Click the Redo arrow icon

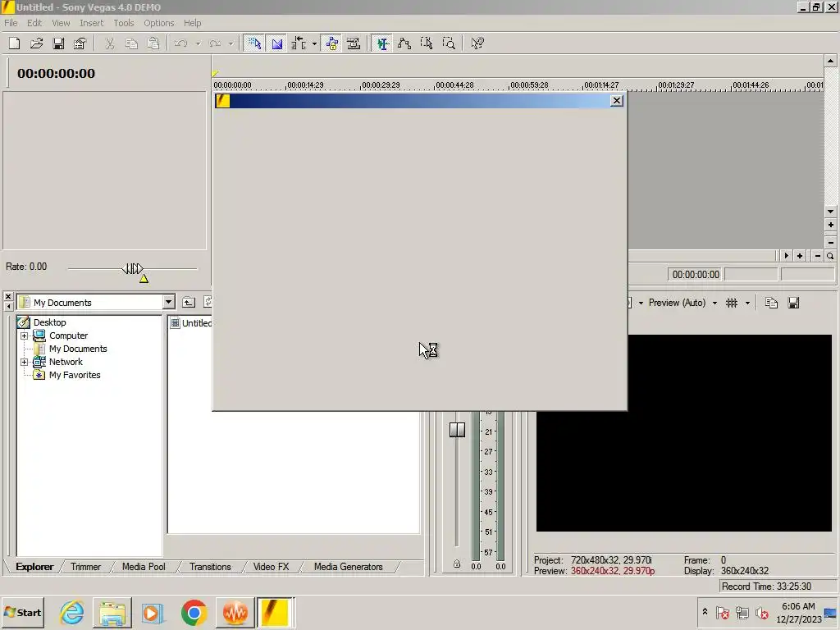[215, 43]
